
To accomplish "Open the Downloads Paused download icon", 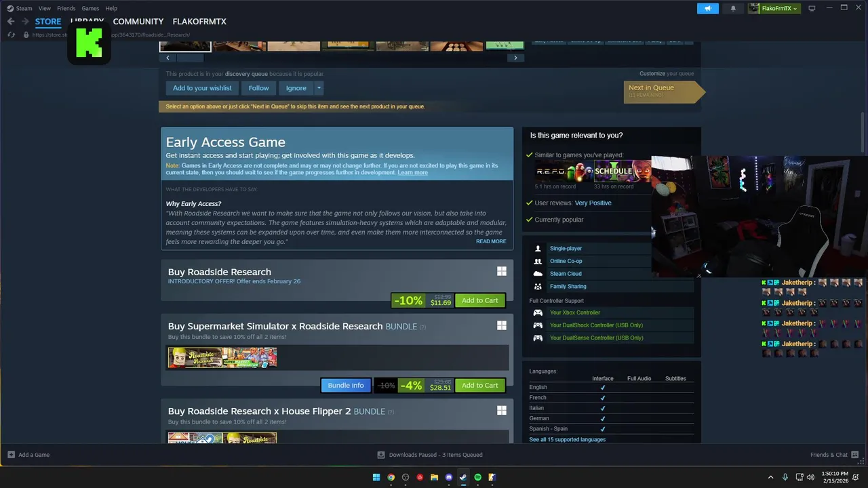I will [x=381, y=455].
